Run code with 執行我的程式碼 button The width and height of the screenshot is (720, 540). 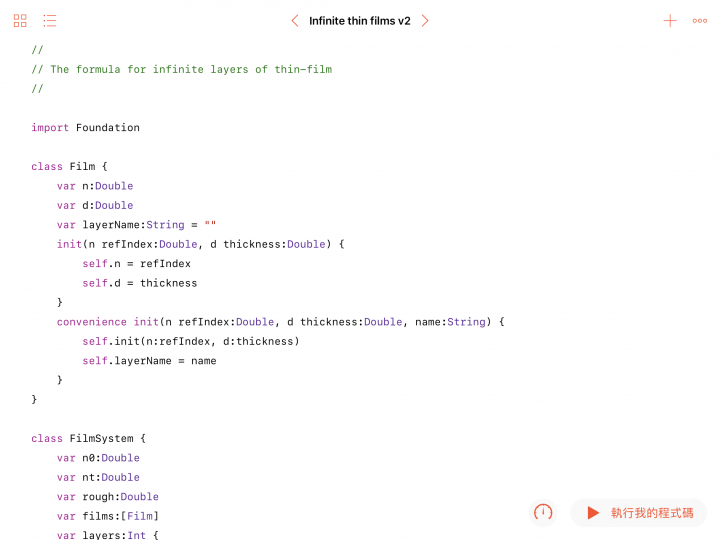(x=639, y=512)
